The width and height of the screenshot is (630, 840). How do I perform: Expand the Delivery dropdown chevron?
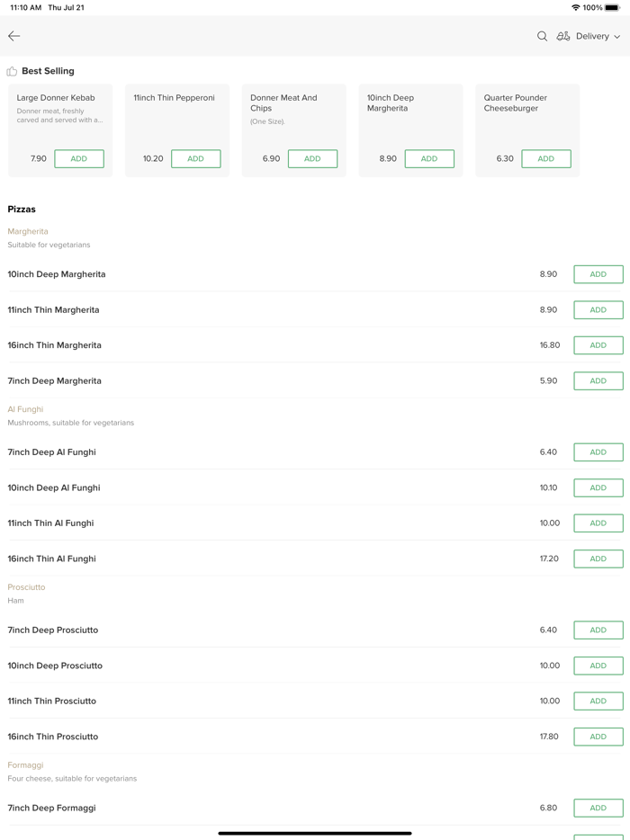pyautogui.click(x=617, y=37)
